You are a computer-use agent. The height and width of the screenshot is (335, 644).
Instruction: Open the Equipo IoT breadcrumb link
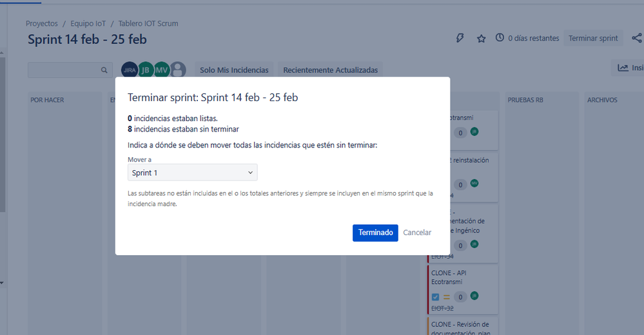click(88, 23)
